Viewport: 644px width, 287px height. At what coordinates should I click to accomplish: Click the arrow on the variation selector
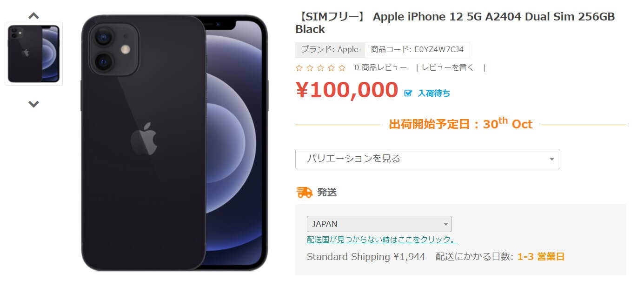tap(551, 159)
